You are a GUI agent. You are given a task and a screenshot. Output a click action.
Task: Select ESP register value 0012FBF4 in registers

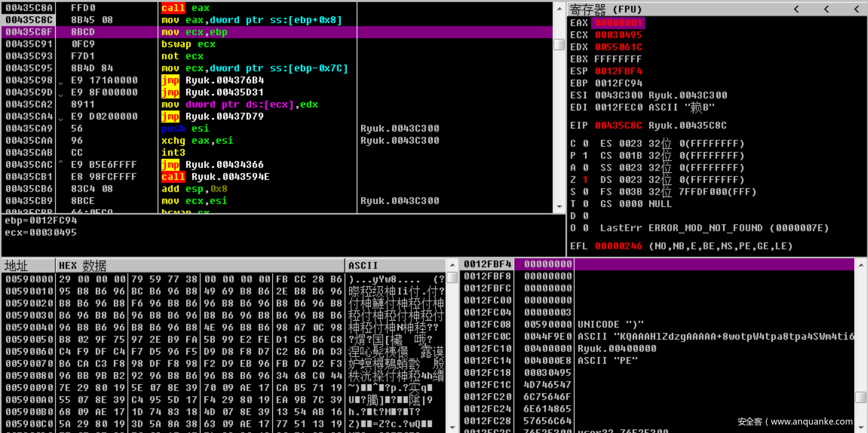(618, 71)
